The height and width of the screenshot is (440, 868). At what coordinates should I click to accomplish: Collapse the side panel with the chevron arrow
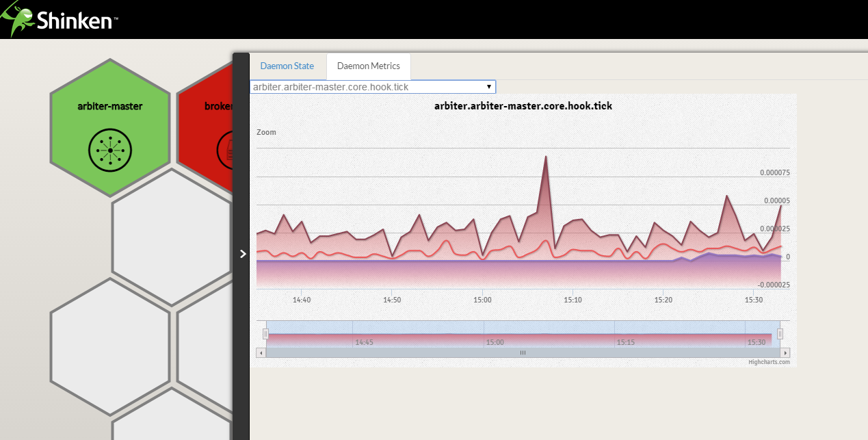pyautogui.click(x=242, y=253)
